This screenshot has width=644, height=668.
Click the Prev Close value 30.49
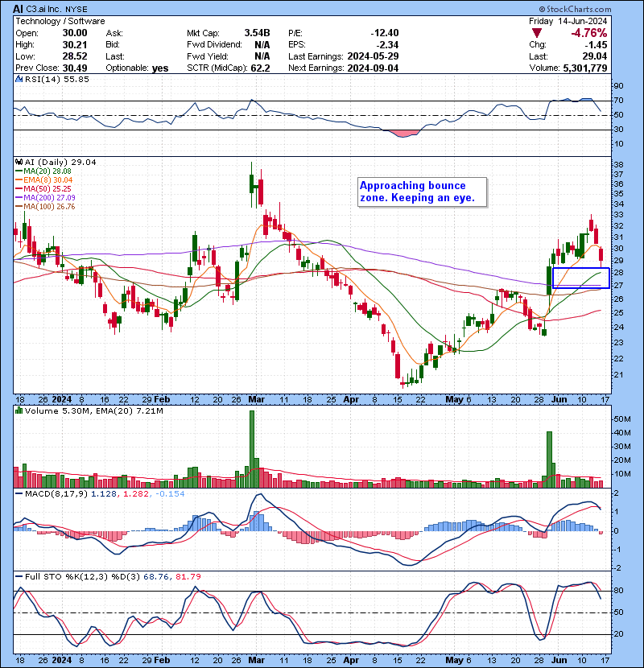click(75, 68)
